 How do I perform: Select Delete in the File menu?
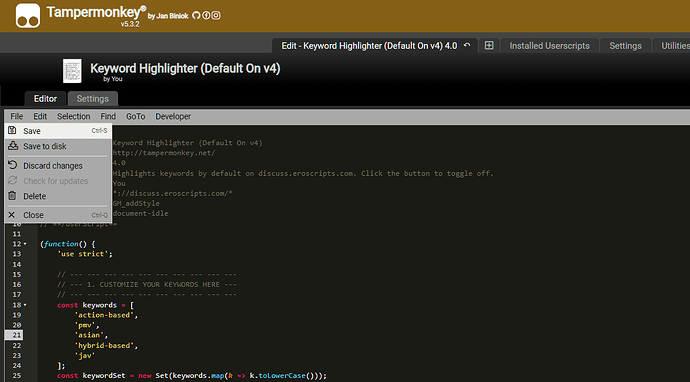click(x=58, y=196)
